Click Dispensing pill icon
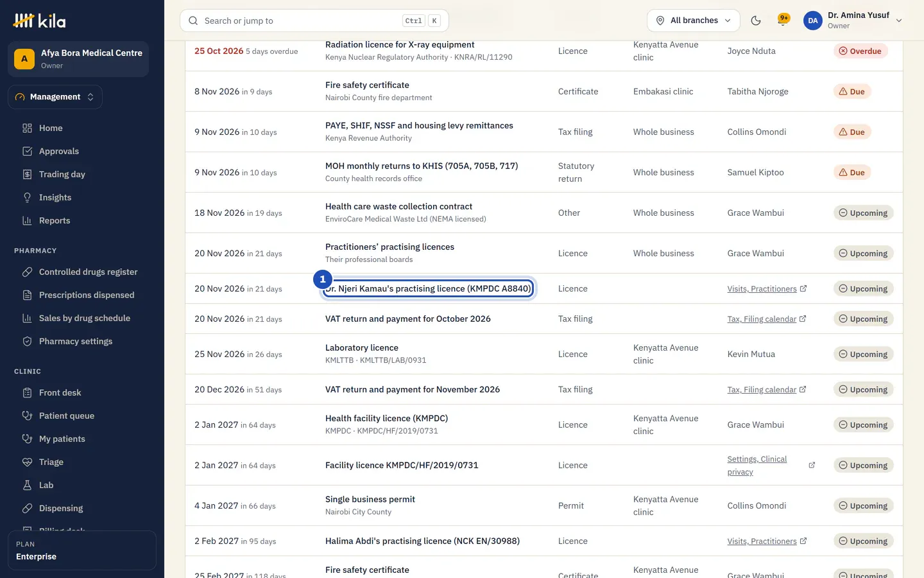Viewport: 924px width, 578px height. tap(27, 508)
